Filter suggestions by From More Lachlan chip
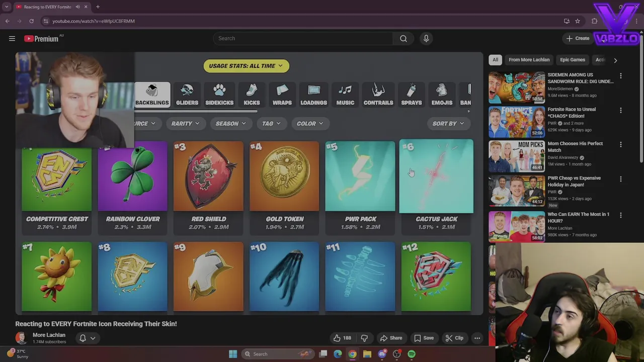Image resolution: width=644 pixels, height=362 pixels. point(529,60)
